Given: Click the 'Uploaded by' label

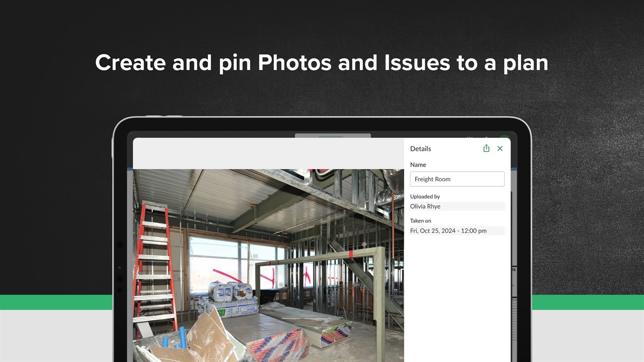Looking at the screenshot, I should pos(425,196).
